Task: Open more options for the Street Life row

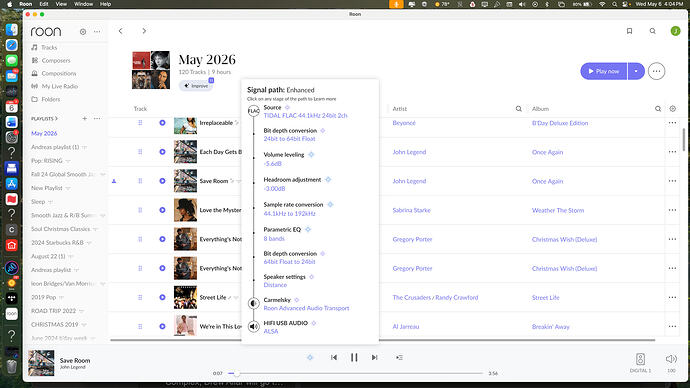Action: [x=672, y=297]
